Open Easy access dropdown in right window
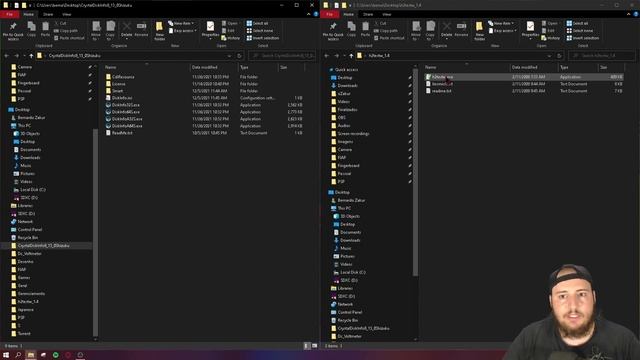 coord(502,31)
